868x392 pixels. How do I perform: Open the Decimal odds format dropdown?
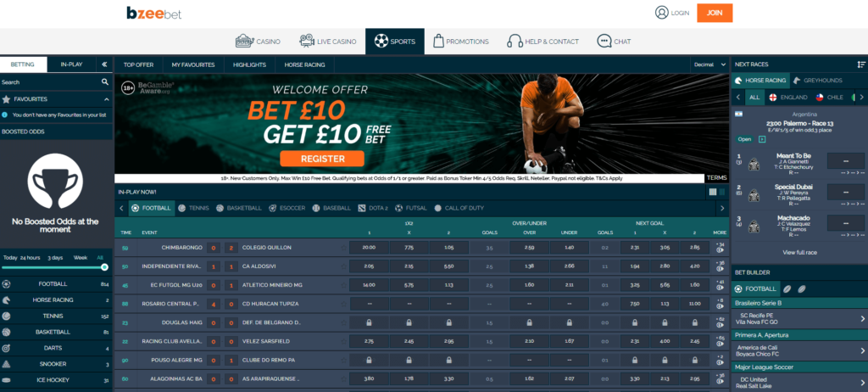tap(709, 64)
